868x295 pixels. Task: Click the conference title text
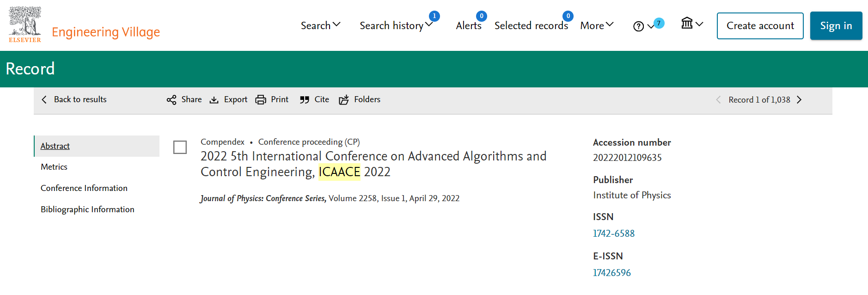tap(373, 164)
